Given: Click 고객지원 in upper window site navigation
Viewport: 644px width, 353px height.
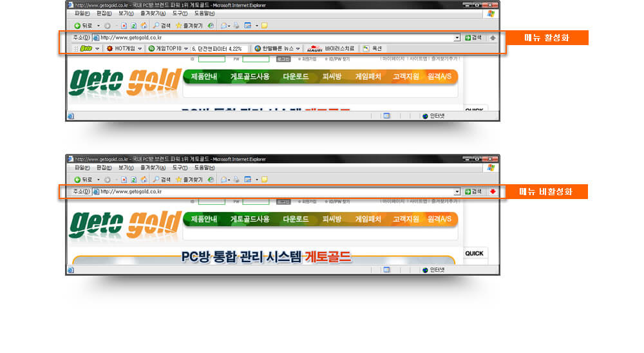Looking at the screenshot, I should pyautogui.click(x=406, y=77).
